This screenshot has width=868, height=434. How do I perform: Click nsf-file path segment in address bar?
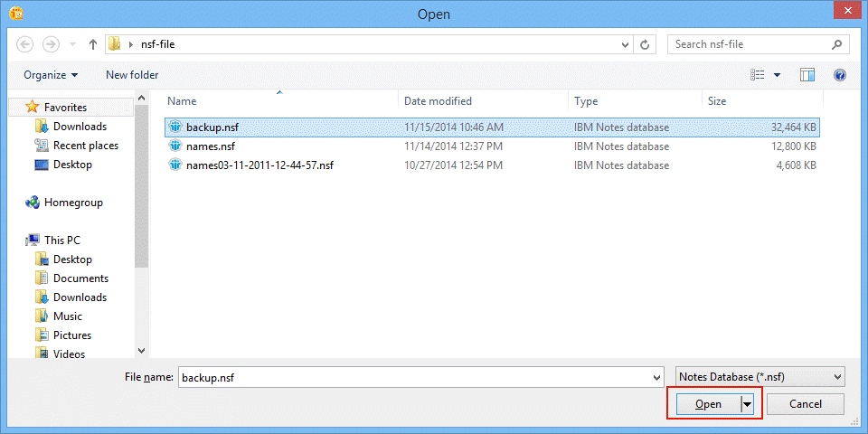pyautogui.click(x=157, y=44)
